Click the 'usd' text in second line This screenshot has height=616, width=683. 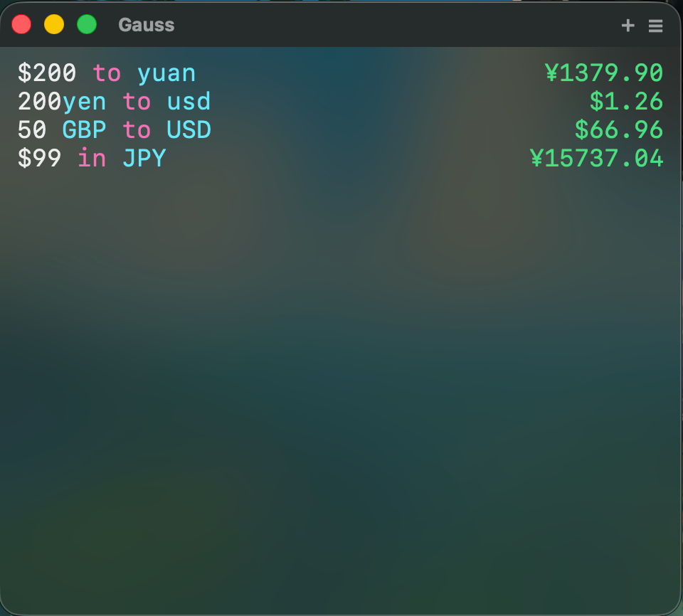point(189,102)
